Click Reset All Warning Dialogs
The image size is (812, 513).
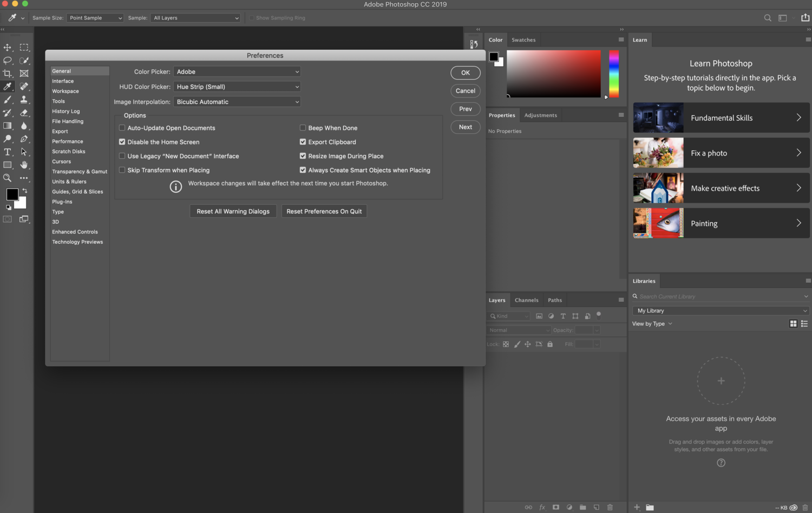tap(233, 211)
